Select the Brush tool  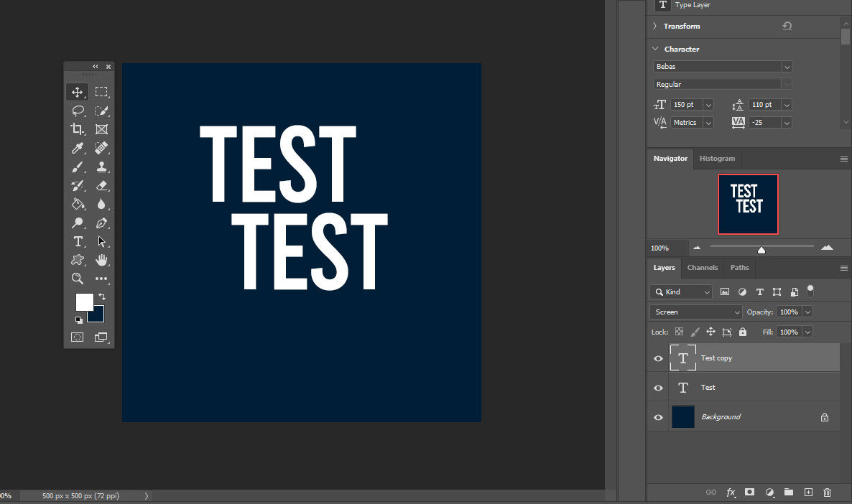[78, 167]
